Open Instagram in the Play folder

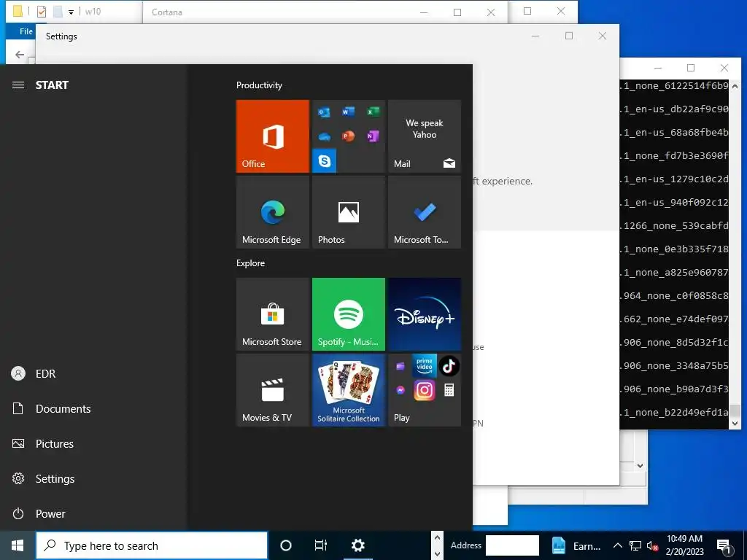424,391
